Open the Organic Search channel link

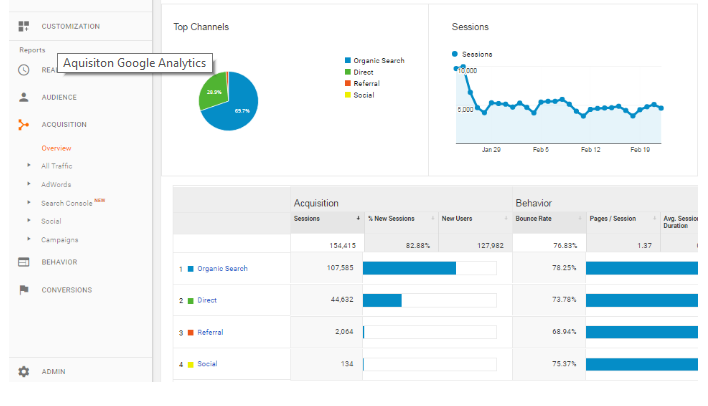[222, 268]
